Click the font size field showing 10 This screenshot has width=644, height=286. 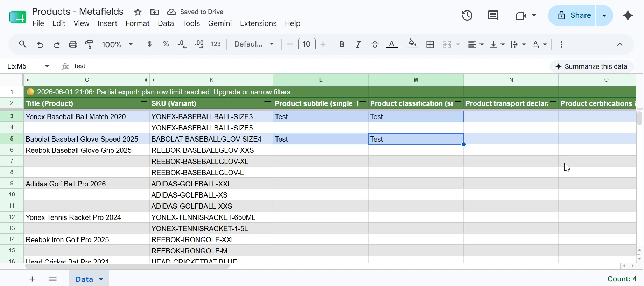[307, 44]
